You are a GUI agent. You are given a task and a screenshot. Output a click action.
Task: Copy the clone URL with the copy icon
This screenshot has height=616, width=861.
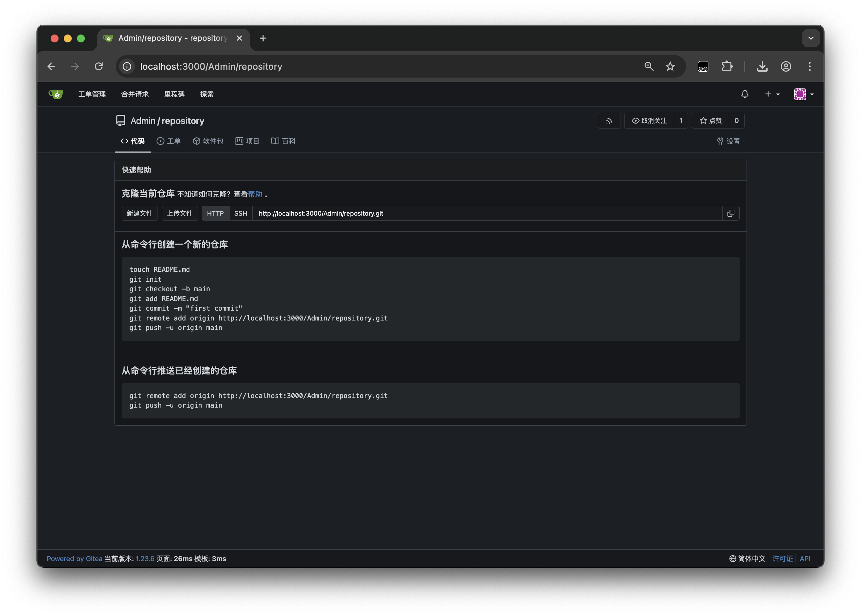730,213
